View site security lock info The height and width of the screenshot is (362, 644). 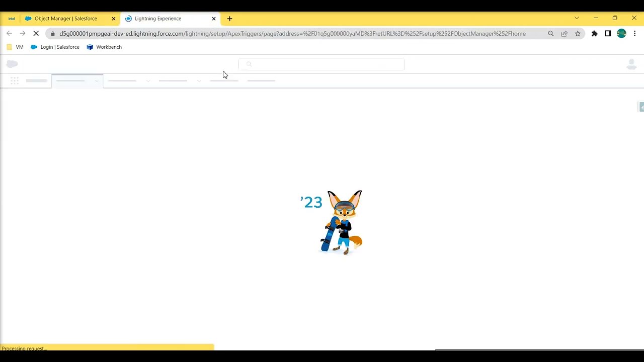(x=53, y=34)
